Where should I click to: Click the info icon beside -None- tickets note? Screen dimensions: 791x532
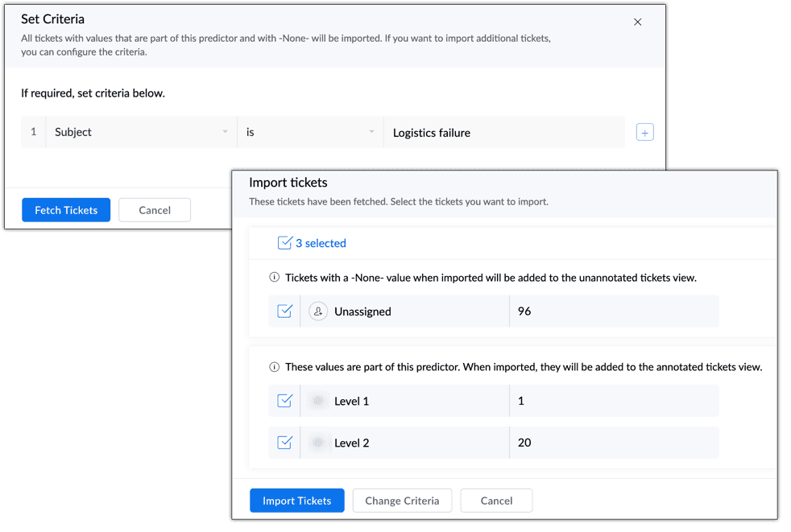(x=274, y=278)
